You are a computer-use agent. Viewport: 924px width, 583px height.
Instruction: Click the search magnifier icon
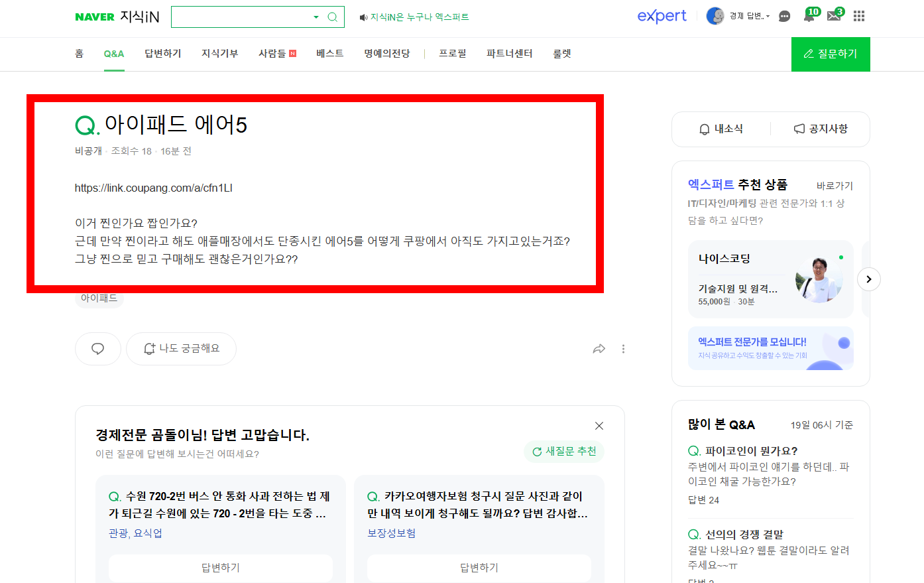tap(333, 17)
